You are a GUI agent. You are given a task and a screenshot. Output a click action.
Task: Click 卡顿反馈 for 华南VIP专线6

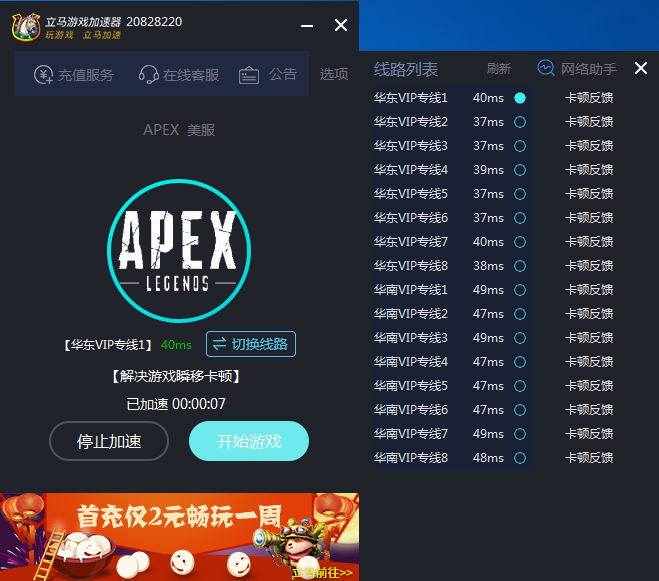(589, 409)
